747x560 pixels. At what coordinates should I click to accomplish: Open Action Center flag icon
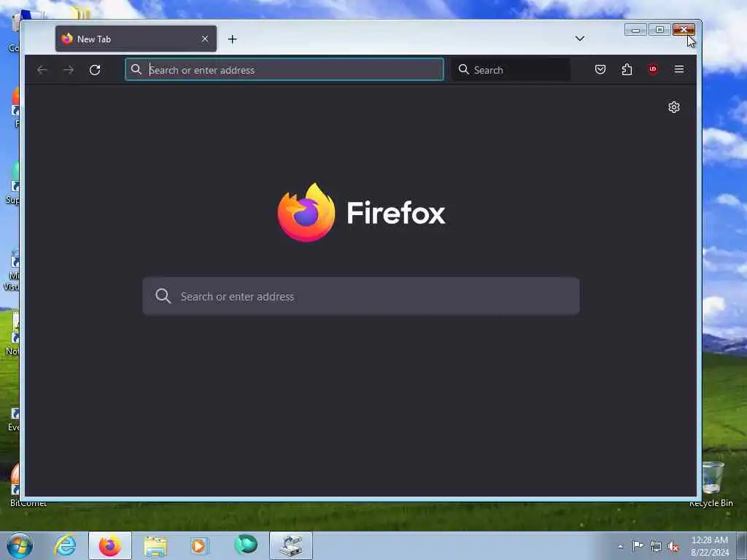pyautogui.click(x=638, y=545)
